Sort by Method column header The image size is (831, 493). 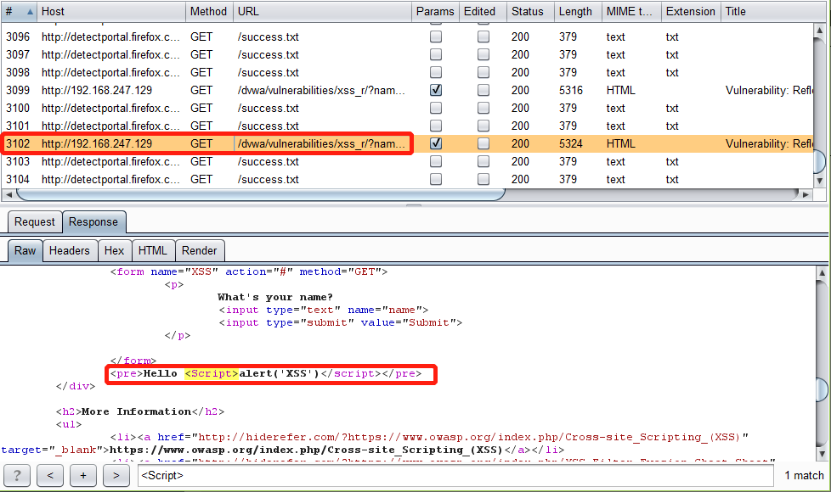point(209,12)
